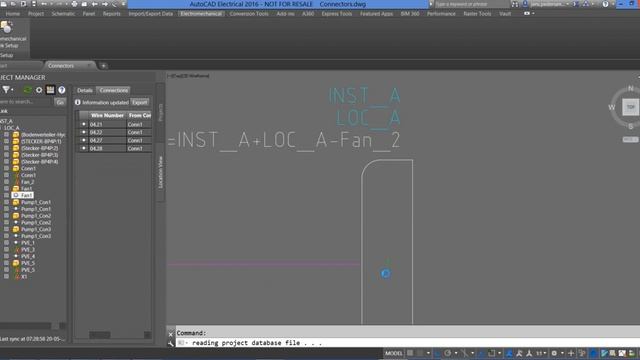
Task: Add a new drawing tab with plus
Action: click(x=103, y=65)
